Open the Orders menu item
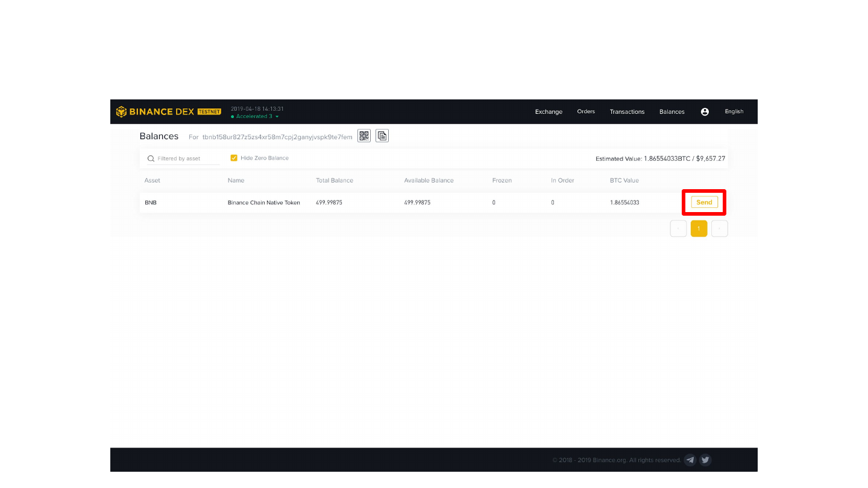The height and width of the screenshot is (488, 868). pos(586,111)
